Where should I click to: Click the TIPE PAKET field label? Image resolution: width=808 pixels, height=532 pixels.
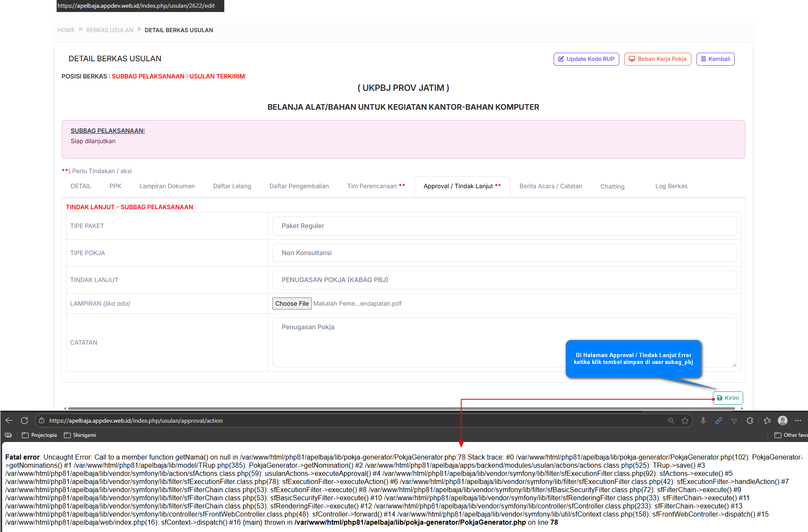pyautogui.click(x=87, y=226)
